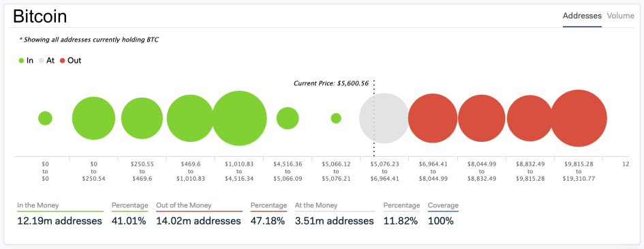Screen dimensions: 644x249
Task: Click the $8,832.49 to $9,815.28 axis label
Action: 530,171
